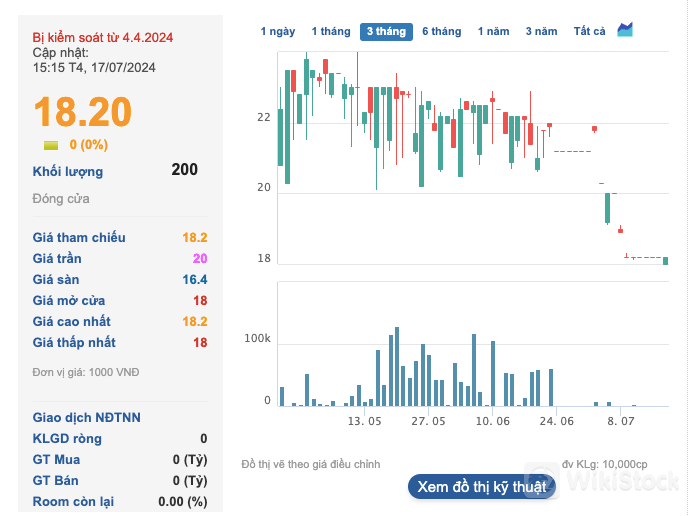689x516 pixels.
Task: Click the 8.07 date marker on axis
Action: (x=621, y=422)
